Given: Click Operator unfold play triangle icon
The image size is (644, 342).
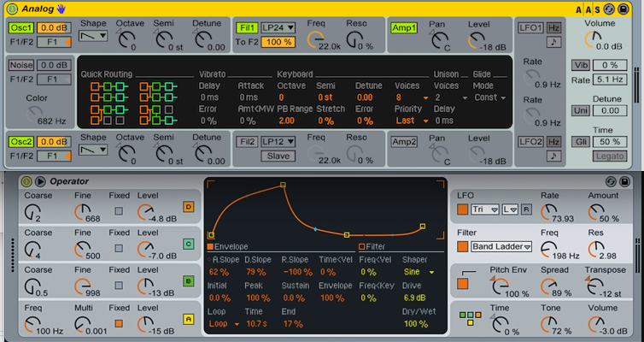Looking at the screenshot, I should (40, 181).
